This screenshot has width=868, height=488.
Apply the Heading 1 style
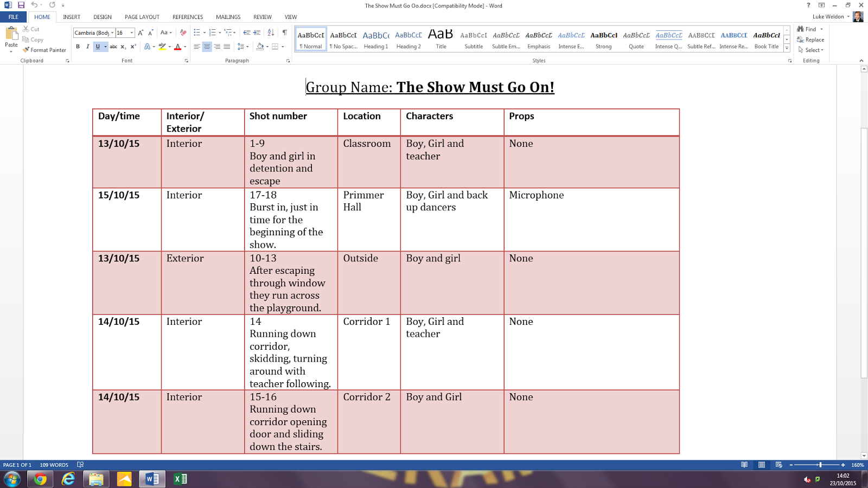[x=376, y=38]
